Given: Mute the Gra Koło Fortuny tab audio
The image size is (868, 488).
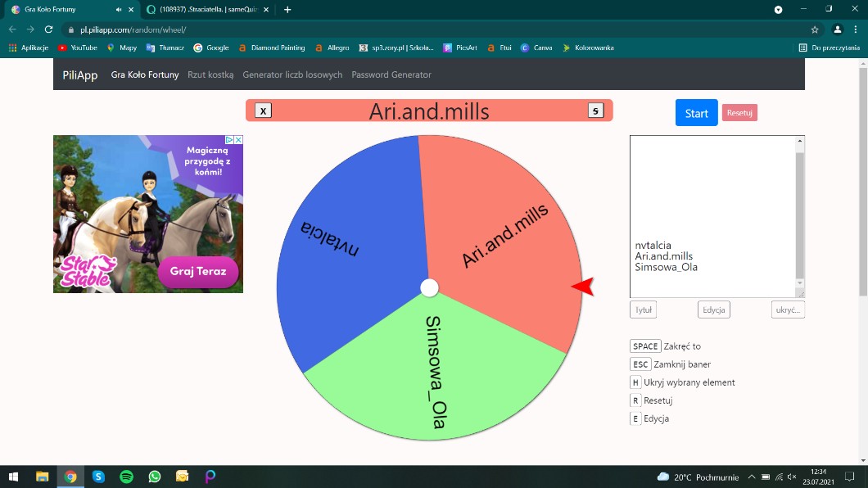Looking at the screenshot, I should tap(120, 10).
